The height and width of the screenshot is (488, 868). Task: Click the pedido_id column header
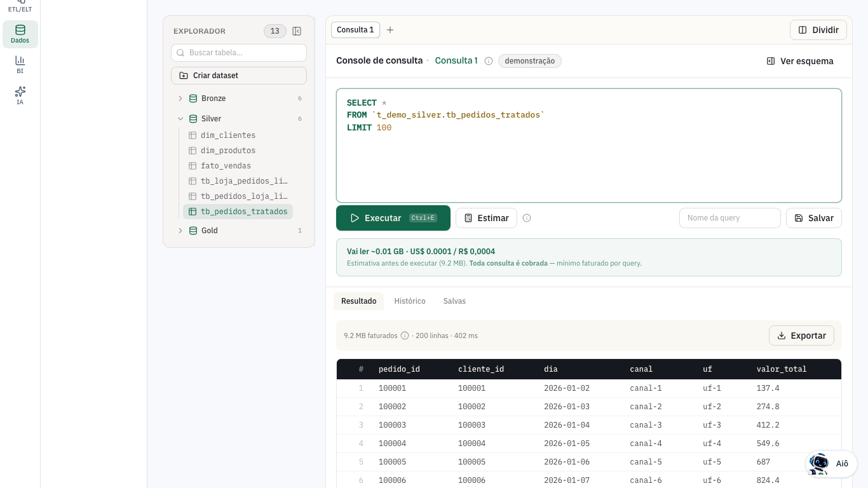click(399, 369)
